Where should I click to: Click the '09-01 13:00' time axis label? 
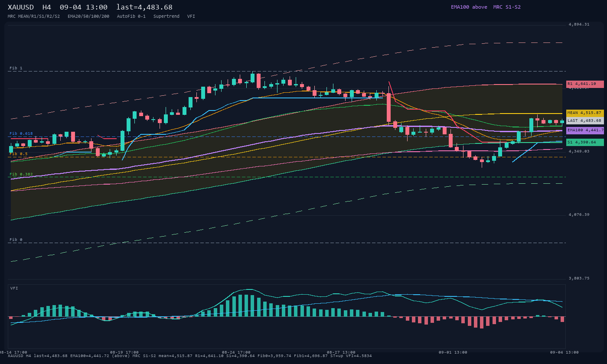pyautogui.click(x=453, y=352)
